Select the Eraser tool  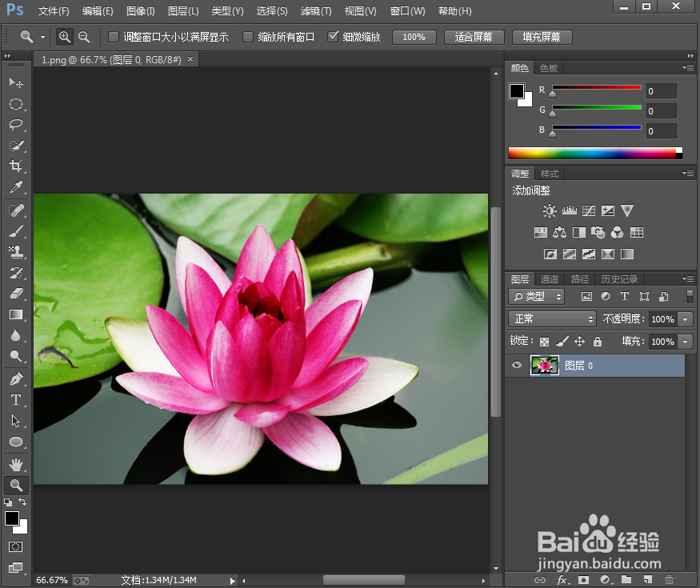click(16, 294)
